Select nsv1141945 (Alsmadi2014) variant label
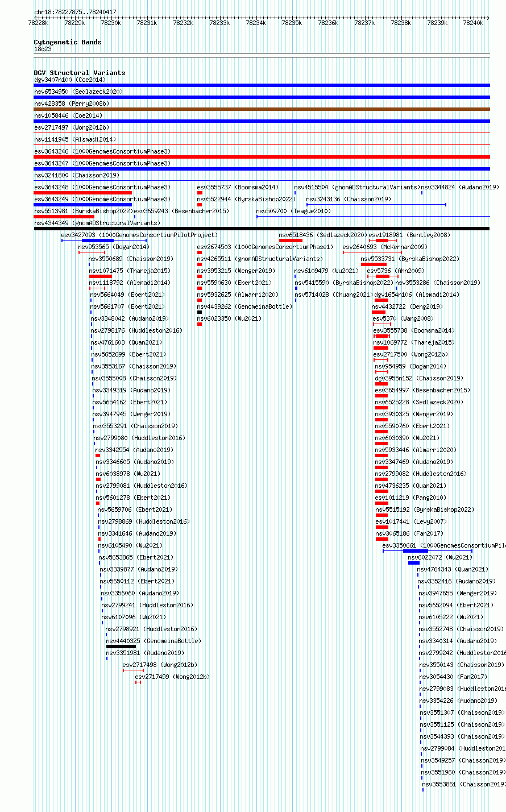The width and height of the screenshot is (506, 812). click(x=75, y=139)
